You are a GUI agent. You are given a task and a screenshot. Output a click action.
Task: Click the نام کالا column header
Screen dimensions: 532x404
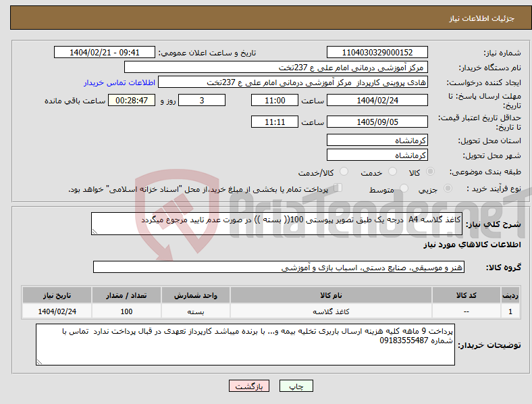pos(331,295)
